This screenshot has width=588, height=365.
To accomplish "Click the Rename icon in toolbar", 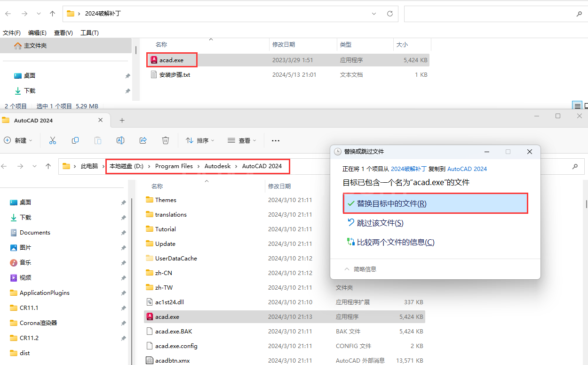I will (120, 140).
